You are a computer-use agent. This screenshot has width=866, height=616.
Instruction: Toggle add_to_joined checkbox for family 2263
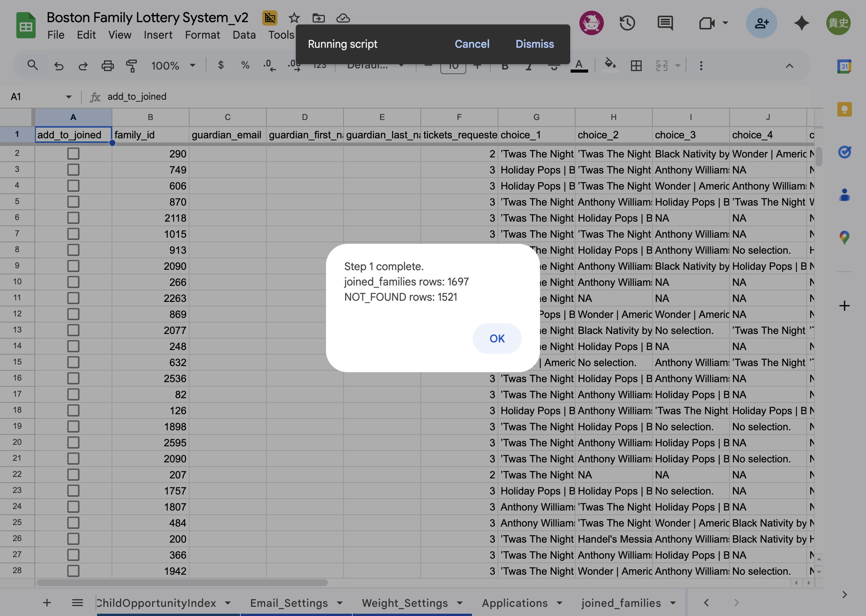tap(73, 298)
